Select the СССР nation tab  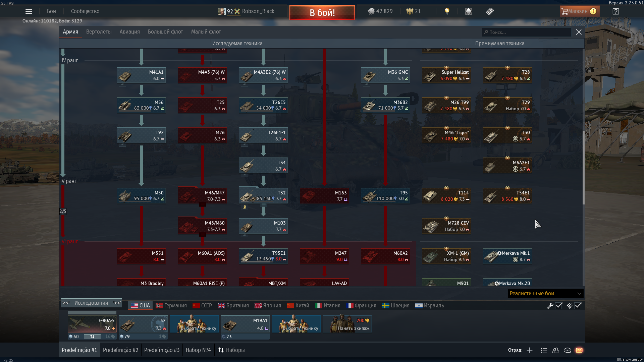[x=202, y=306]
